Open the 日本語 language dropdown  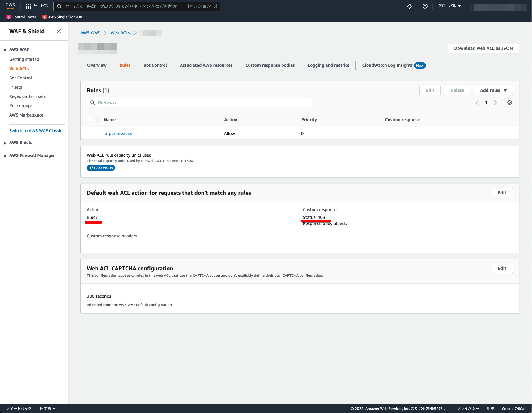point(47,408)
